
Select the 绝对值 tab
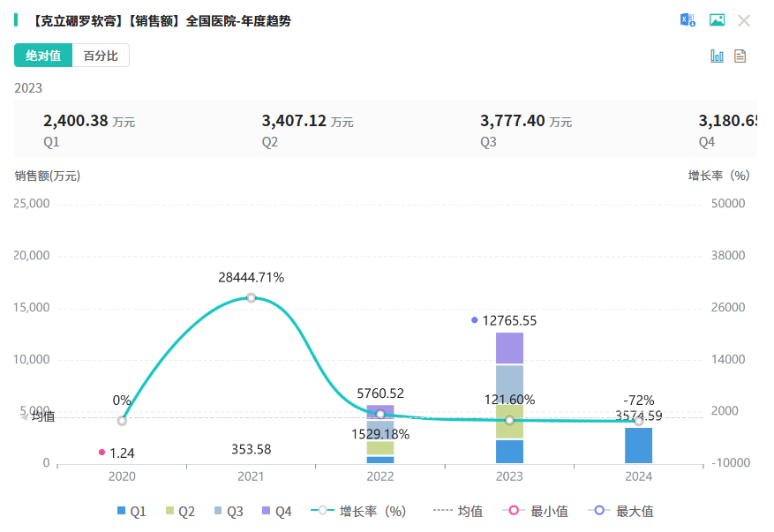[x=43, y=56]
